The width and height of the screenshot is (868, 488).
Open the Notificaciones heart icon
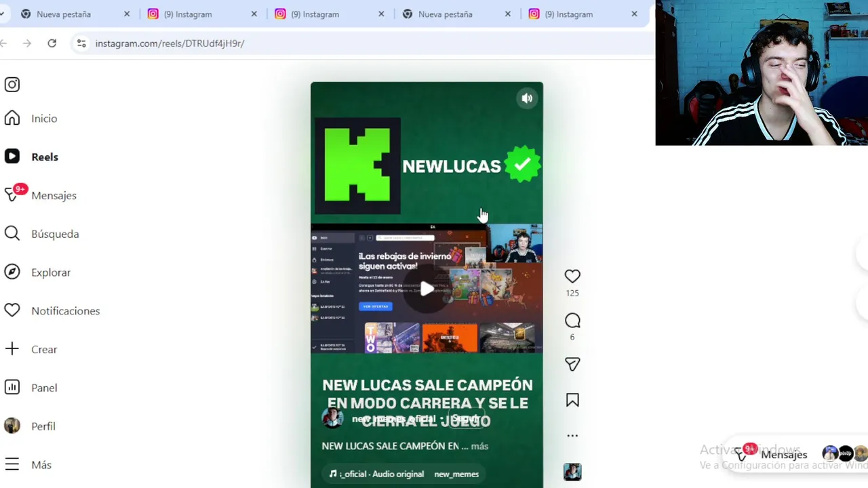point(12,310)
